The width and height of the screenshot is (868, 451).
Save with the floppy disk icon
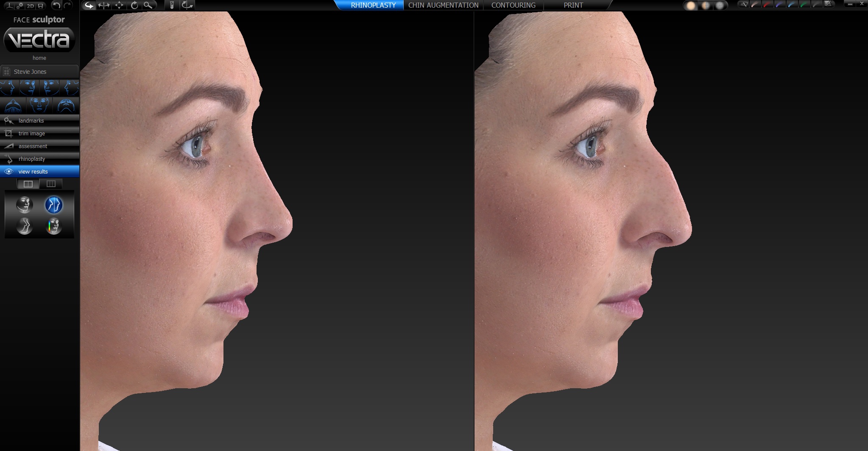[x=40, y=6]
